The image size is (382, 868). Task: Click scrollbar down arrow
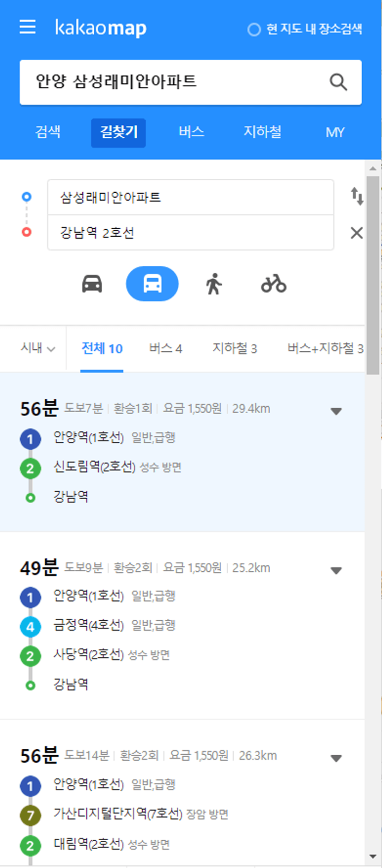click(373, 856)
